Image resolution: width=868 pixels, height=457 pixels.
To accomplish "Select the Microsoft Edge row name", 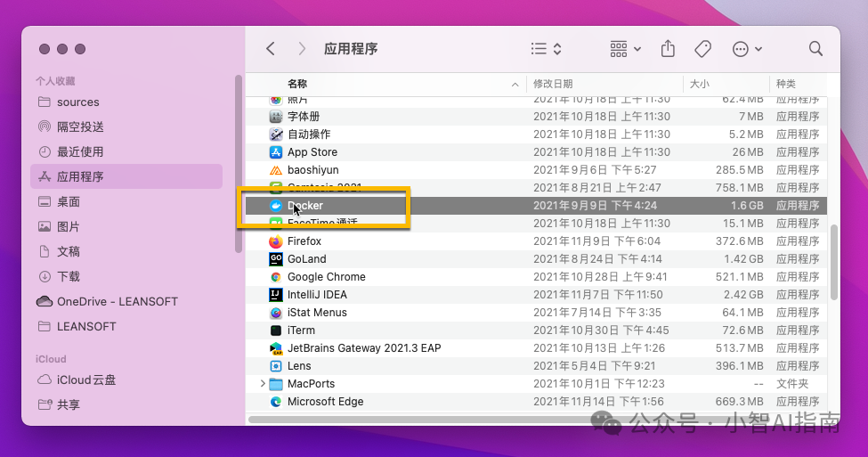I will [x=326, y=402].
